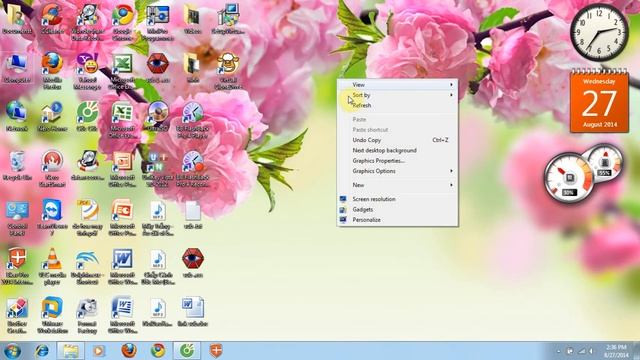Expand the View submenu

click(397, 84)
